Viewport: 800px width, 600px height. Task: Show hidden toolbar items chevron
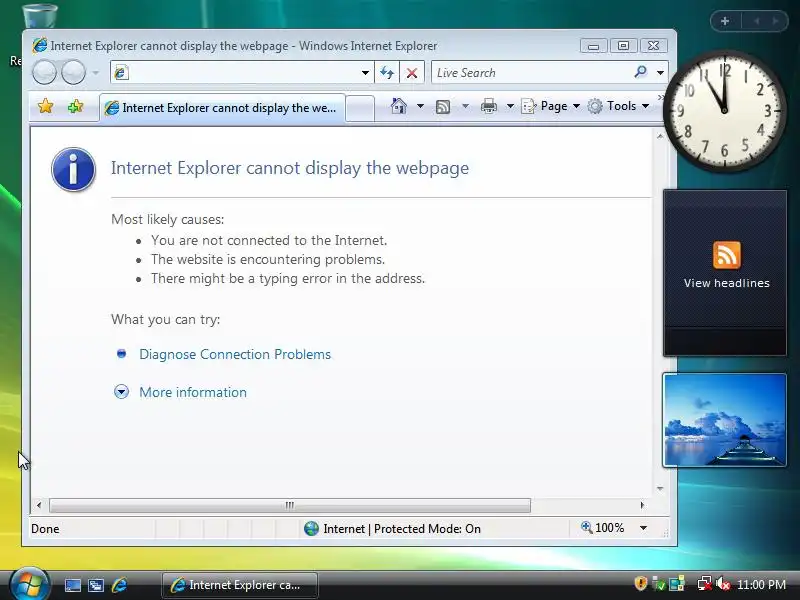pos(661,97)
